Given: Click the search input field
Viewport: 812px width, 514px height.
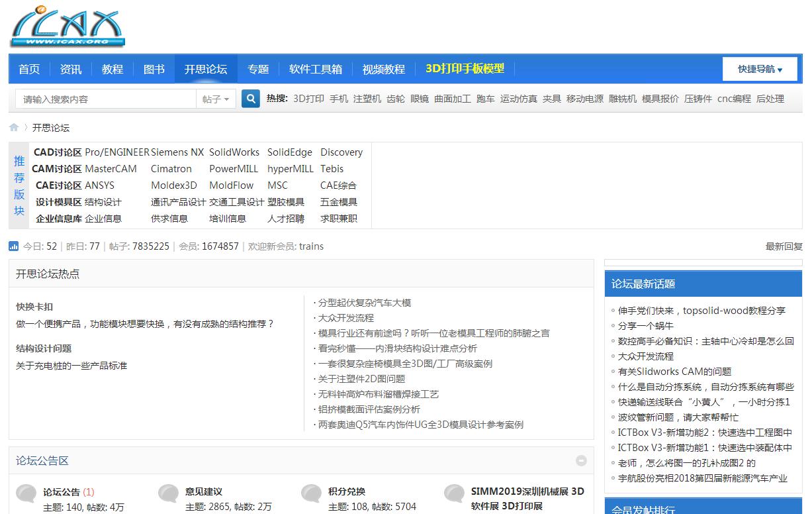Looking at the screenshot, I should (x=106, y=98).
